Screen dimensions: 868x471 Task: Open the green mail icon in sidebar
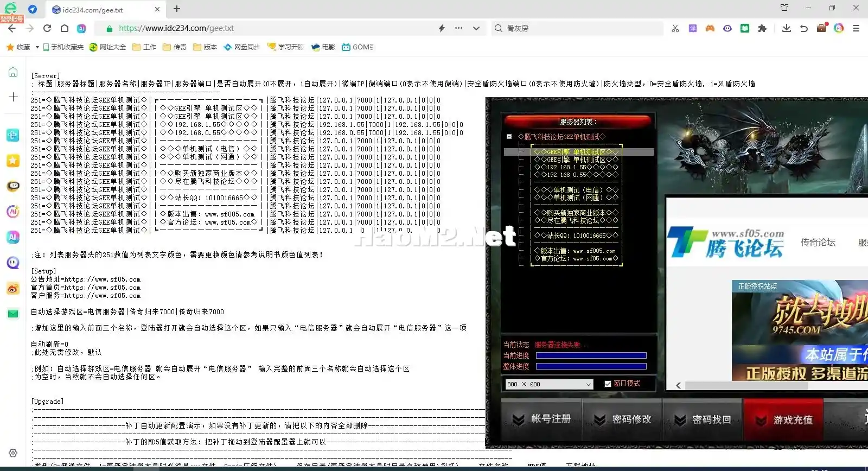(x=13, y=314)
